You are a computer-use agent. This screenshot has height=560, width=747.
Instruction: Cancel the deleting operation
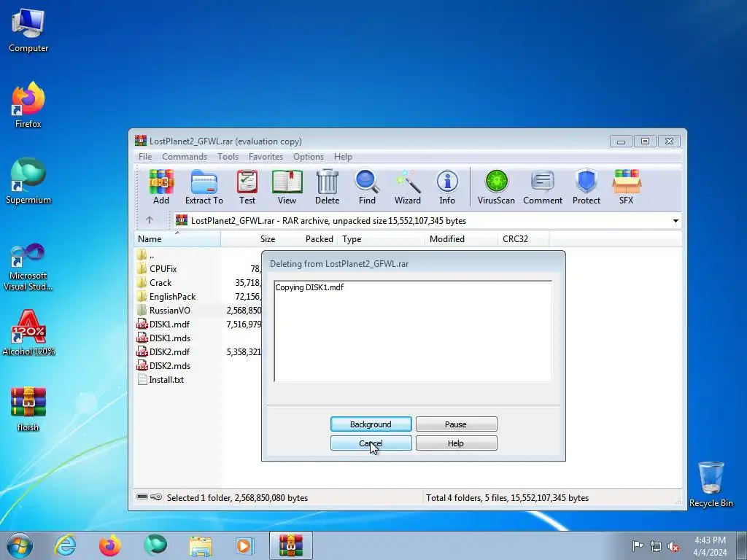click(371, 443)
